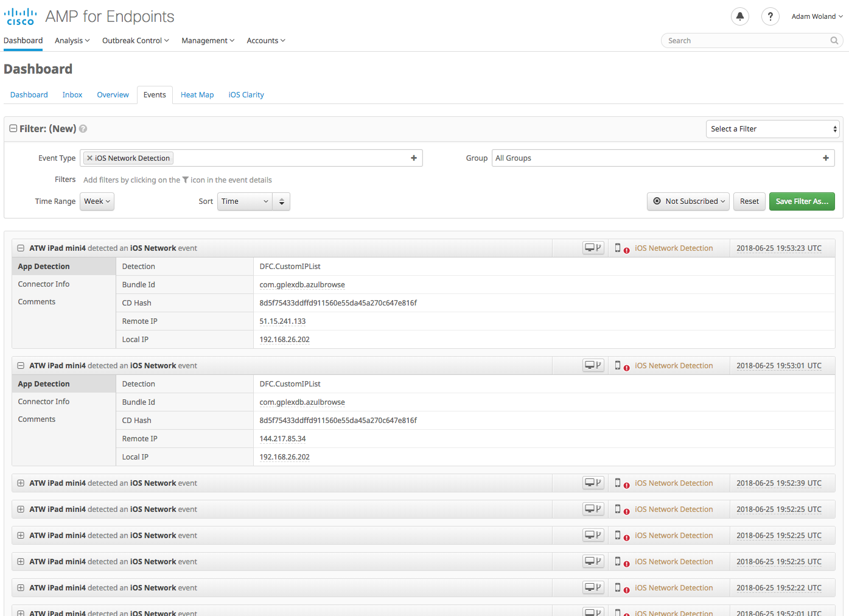This screenshot has height=616, width=849.
Task: Click the Remote IP 51.15.241.133 link
Action: [x=282, y=321]
